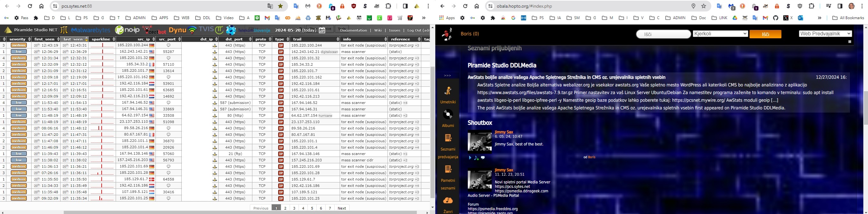The width and height of the screenshot is (868, 214).
Task: Click the Boris (0) user link
Action: point(470,34)
